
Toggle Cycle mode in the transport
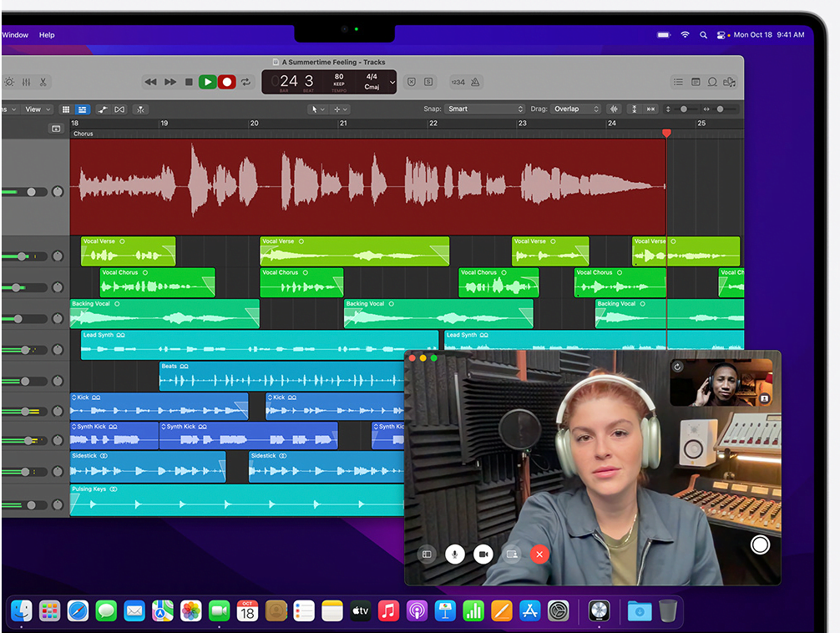coord(245,82)
